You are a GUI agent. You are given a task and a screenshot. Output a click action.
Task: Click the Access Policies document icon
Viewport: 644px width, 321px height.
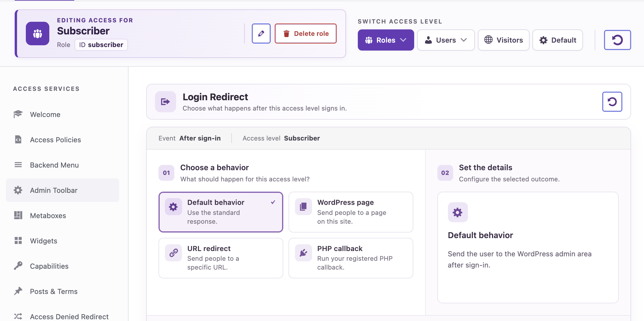pyautogui.click(x=18, y=140)
